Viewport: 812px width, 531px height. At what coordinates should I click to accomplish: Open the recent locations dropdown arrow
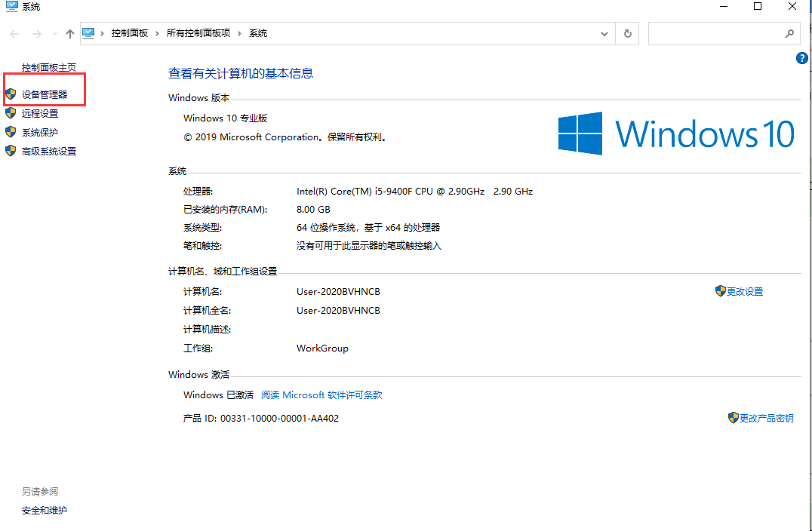point(54,34)
